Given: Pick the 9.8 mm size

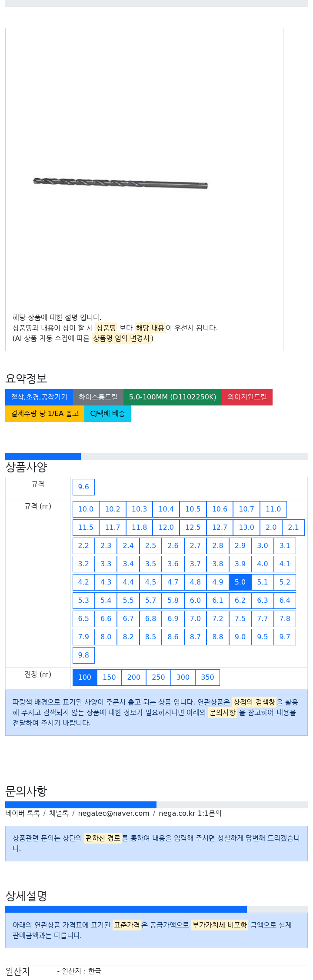Looking at the screenshot, I should (x=83, y=655).
